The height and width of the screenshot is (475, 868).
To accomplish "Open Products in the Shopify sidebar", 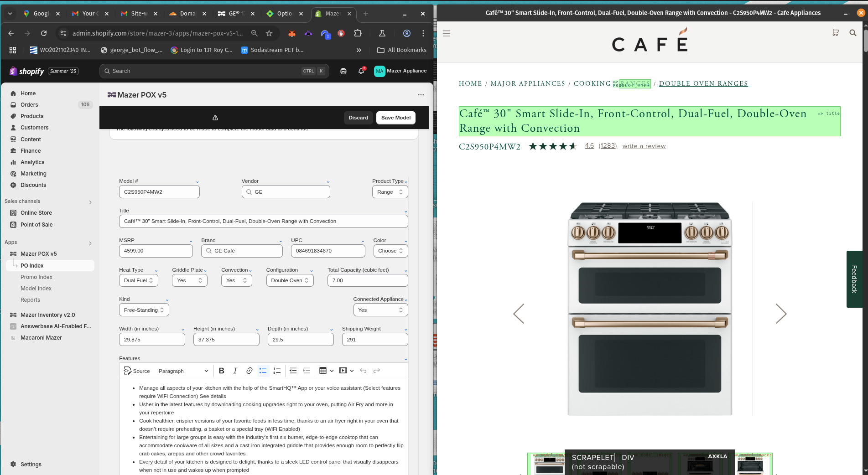I will click(32, 116).
